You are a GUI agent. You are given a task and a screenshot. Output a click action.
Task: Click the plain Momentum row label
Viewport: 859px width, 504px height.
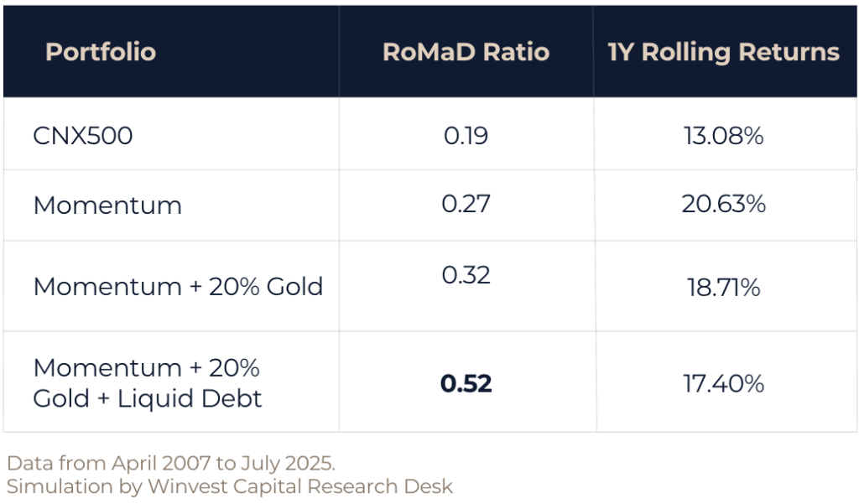point(107,205)
